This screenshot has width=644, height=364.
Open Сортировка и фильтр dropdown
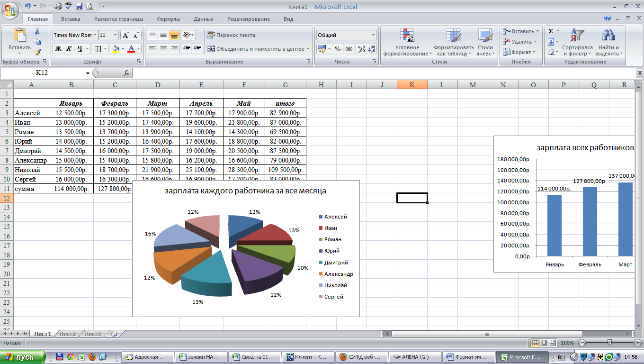(577, 42)
